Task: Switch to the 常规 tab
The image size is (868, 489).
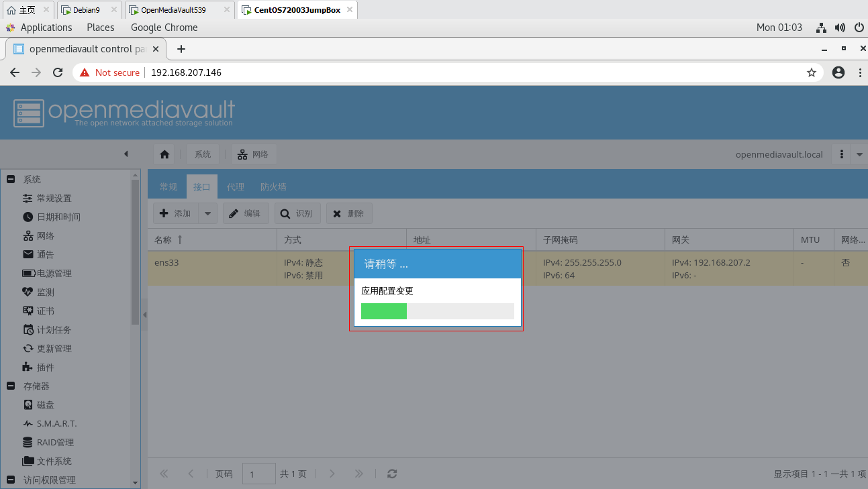Action: [168, 187]
